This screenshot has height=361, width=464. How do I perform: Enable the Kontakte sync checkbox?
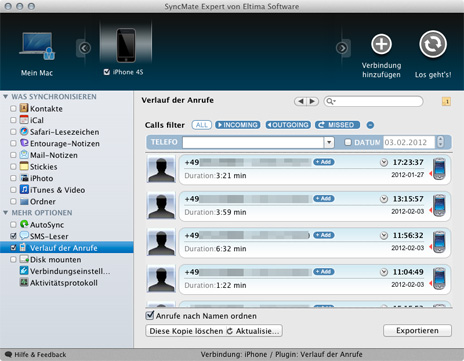[x=13, y=109]
